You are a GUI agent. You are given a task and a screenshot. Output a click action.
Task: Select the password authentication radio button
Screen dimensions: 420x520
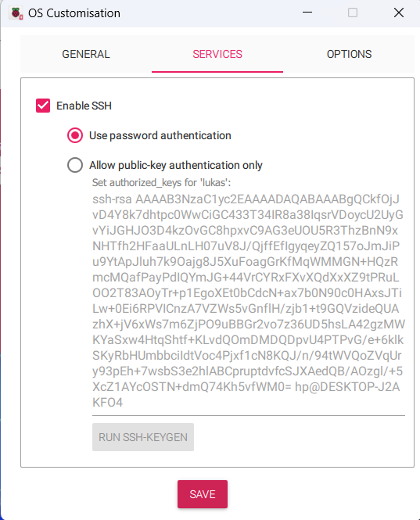(75, 135)
